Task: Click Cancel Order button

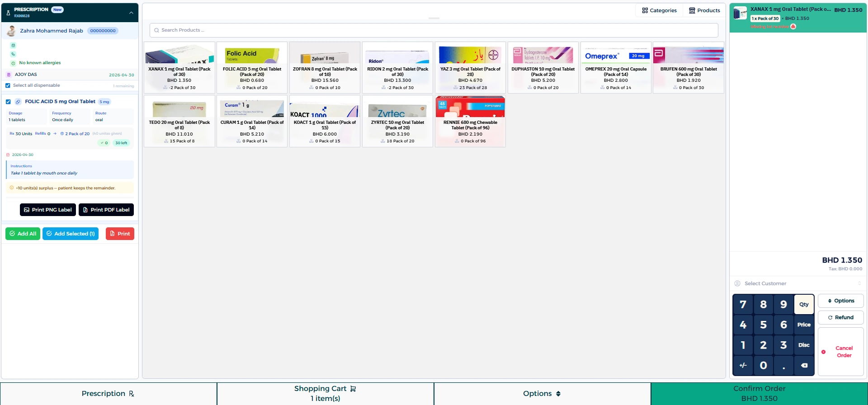Action: click(x=841, y=352)
